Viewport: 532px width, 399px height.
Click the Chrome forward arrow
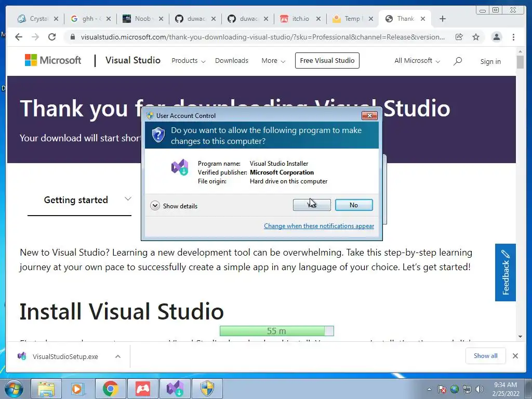(35, 37)
